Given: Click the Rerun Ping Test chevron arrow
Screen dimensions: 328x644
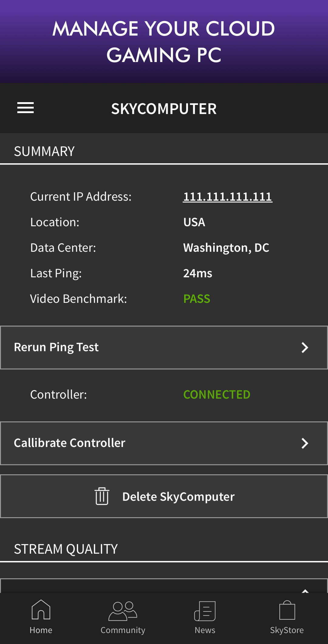Looking at the screenshot, I should pyautogui.click(x=305, y=348).
